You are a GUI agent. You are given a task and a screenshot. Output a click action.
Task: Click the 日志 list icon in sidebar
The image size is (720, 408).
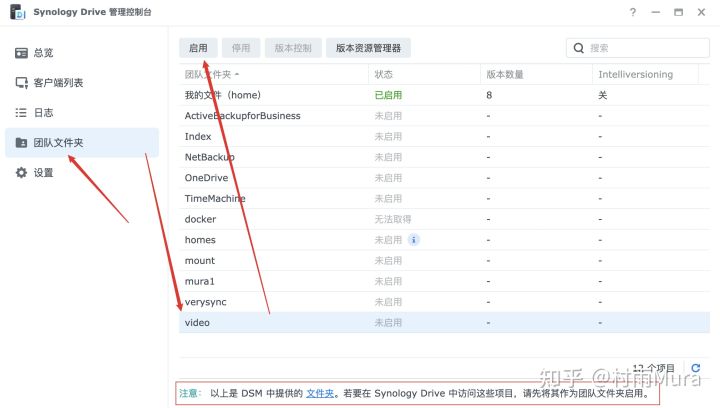(21, 113)
